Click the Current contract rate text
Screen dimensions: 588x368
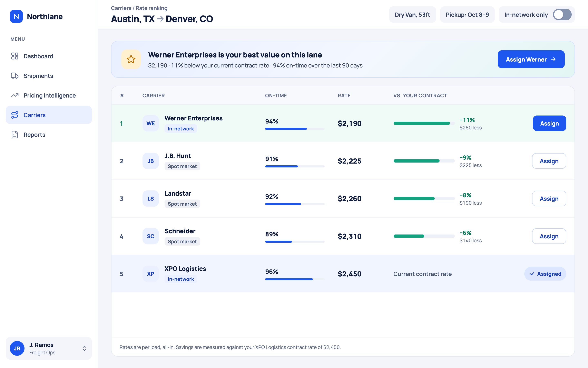422,274
